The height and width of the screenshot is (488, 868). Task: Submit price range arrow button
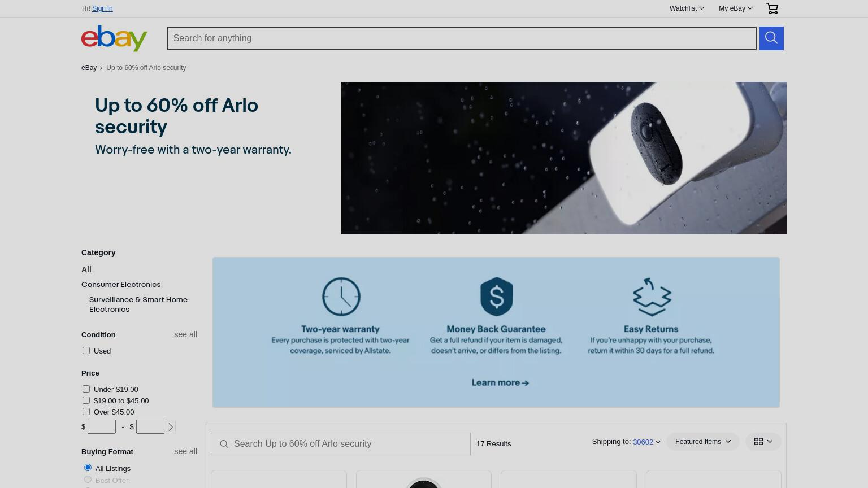[171, 427]
